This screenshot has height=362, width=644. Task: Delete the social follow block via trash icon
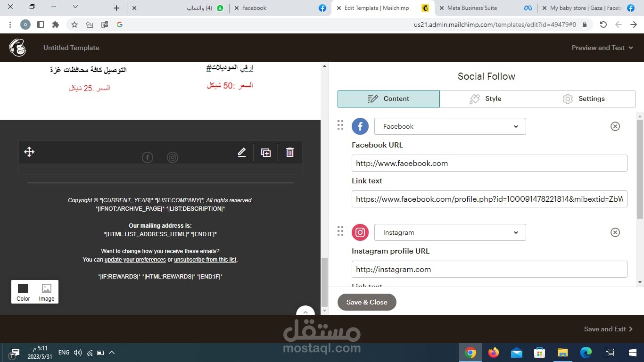click(289, 152)
